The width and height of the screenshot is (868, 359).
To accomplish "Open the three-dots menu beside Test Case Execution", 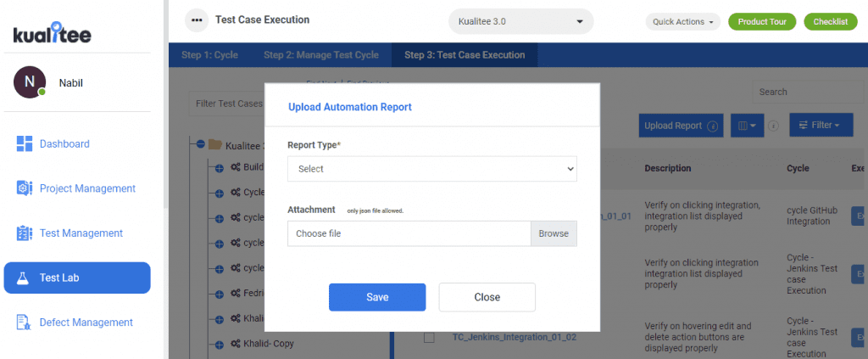I will click(197, 20).
